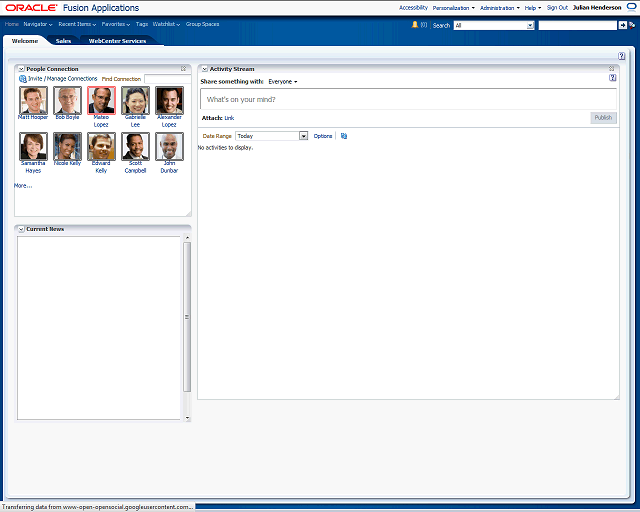
Task: Collapse the Activity Stream panel
Action: [x=204, y=69]
